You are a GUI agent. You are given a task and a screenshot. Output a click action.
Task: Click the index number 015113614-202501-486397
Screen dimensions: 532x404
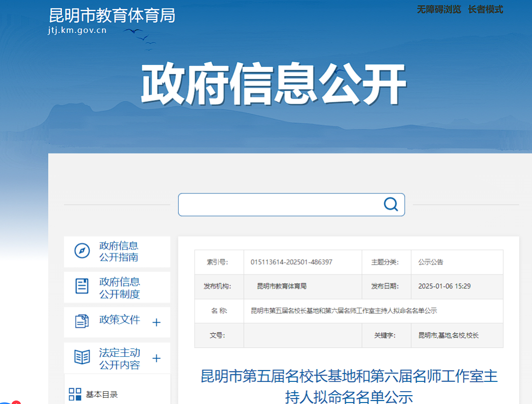[292, 262]
